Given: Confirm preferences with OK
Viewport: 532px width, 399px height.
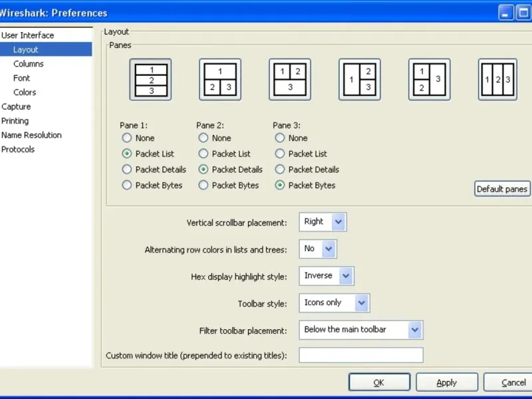Looking at the screenshot, I should [x=379, y=382].
